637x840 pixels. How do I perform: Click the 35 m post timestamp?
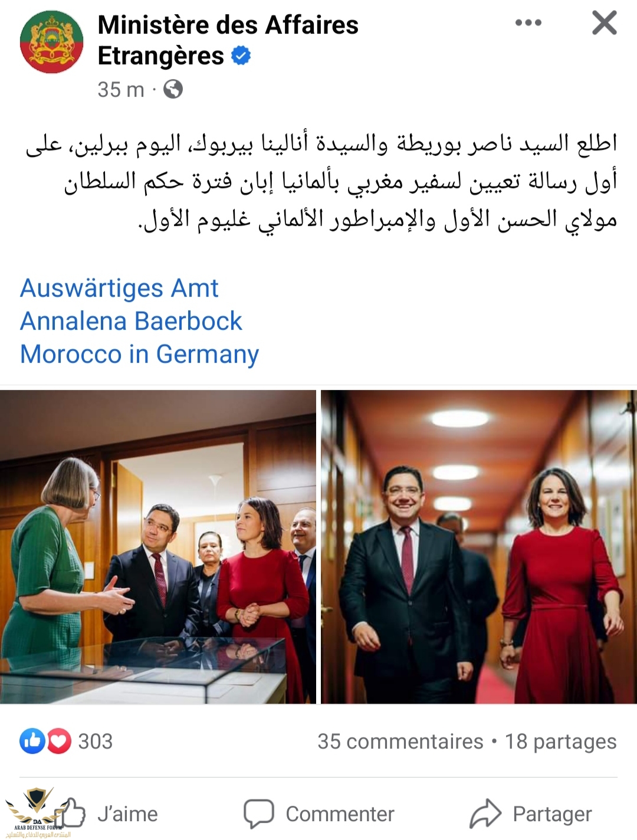click(121, 90)
